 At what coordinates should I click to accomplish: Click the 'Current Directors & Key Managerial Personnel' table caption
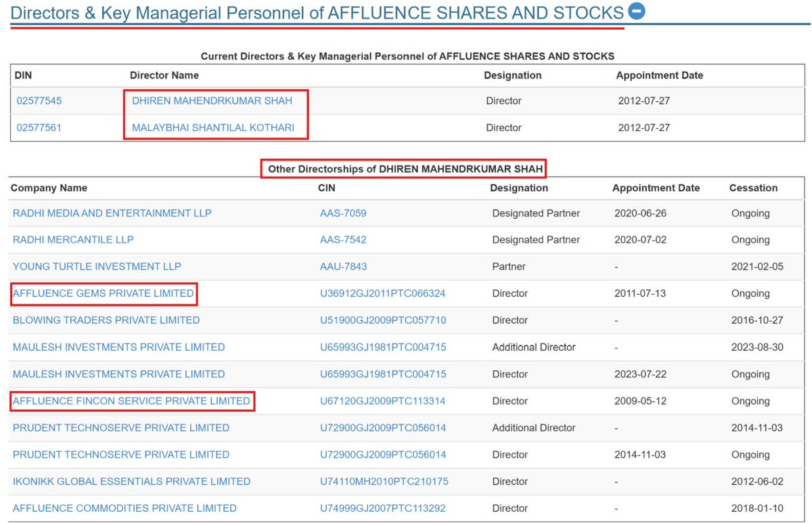click(x=408, y=56)
